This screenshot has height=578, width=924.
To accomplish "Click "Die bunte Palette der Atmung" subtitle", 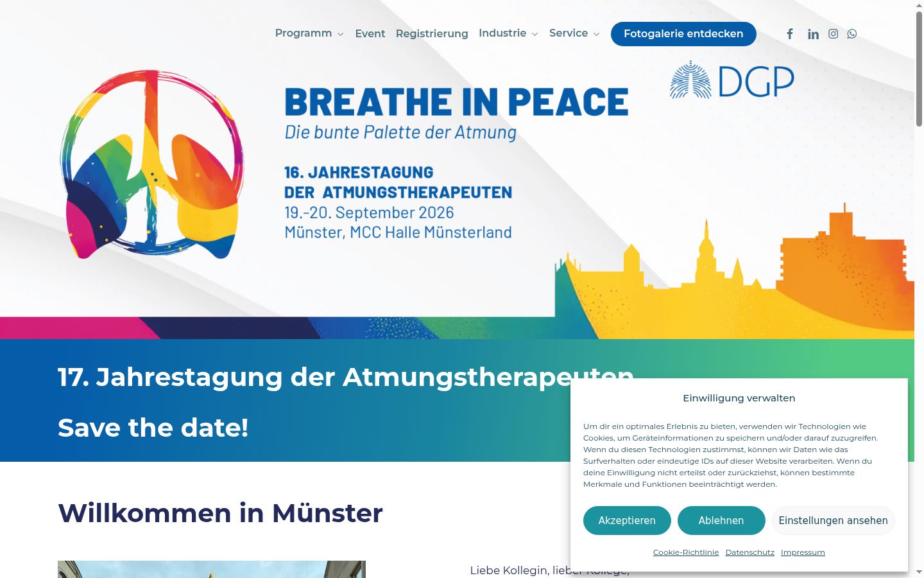I will (400, 133).
